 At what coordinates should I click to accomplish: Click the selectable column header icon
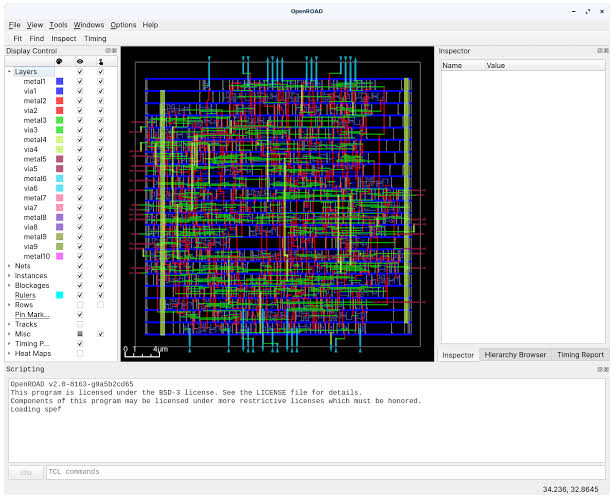(x=101, y=61)
